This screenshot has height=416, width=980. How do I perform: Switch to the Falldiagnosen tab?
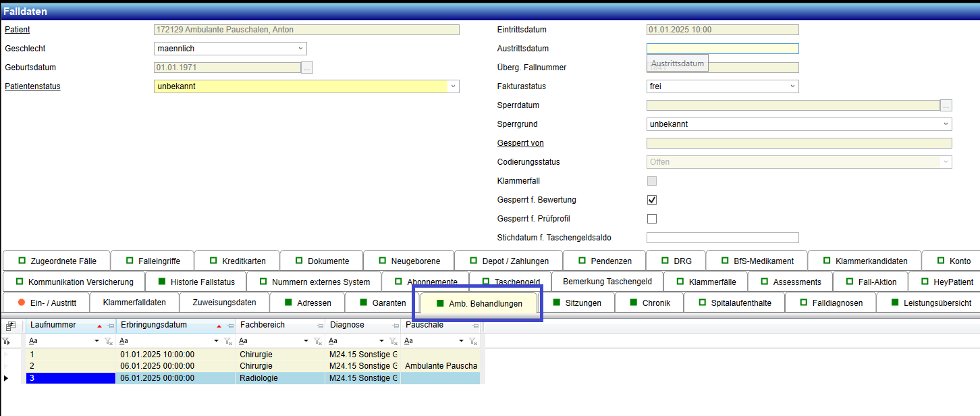830,303
